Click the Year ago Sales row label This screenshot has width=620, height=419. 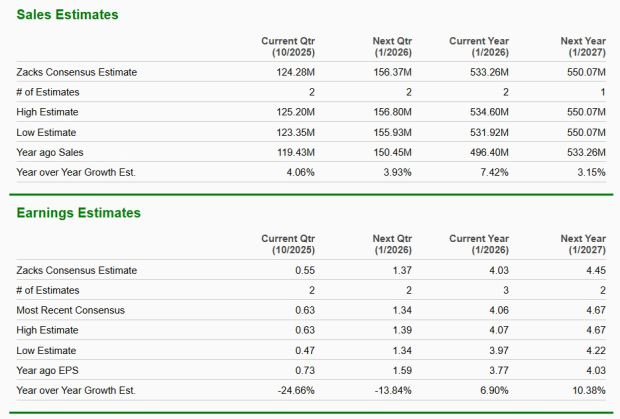click(52, 151)
